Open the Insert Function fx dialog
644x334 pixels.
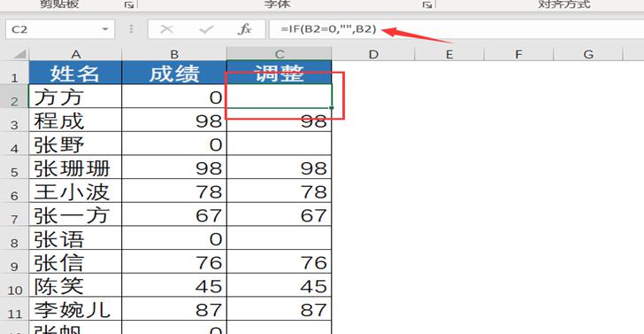click(245, 29)
